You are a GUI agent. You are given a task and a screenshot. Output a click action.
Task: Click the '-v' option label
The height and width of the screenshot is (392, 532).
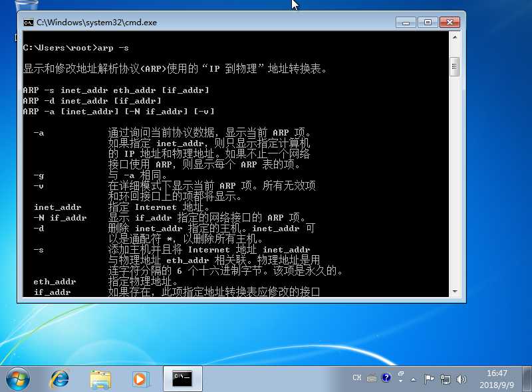click(39, 186)
